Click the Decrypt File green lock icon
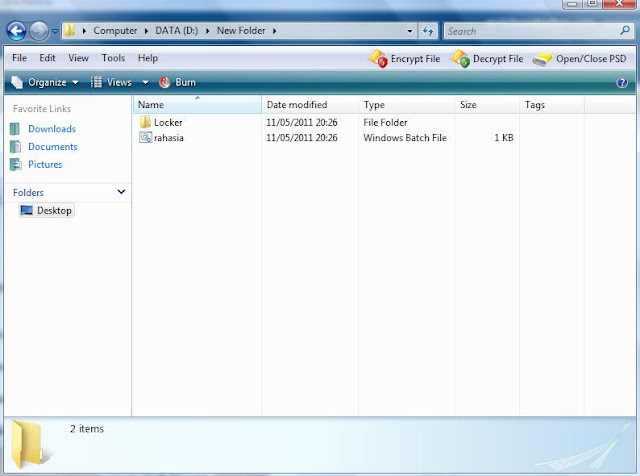640x476 pixels. pyautogui.click(x=460, y=59)
